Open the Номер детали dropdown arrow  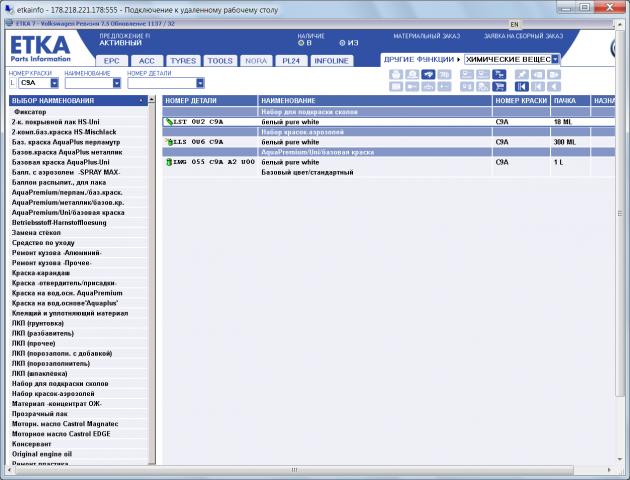200,83
